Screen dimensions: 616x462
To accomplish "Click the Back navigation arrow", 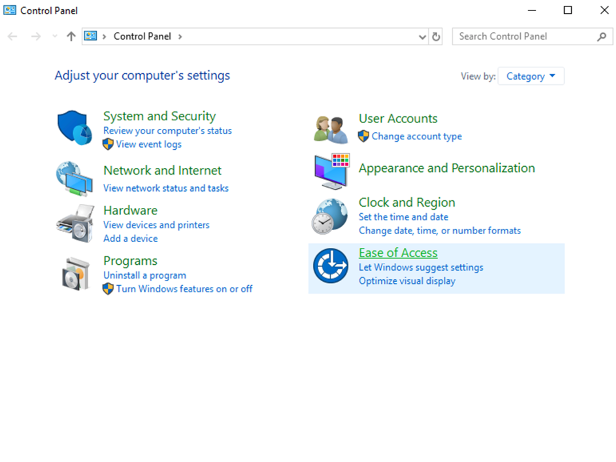I will [x=13, y=37].
